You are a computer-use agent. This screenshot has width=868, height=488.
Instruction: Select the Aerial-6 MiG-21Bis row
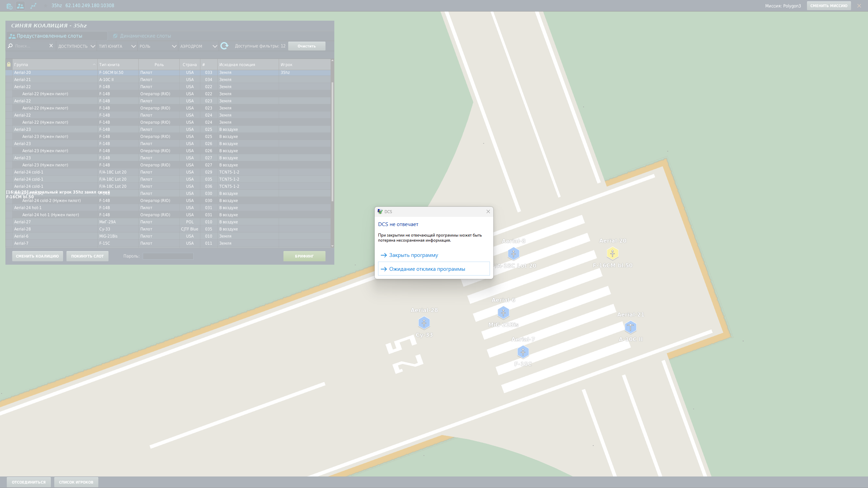pyautogui.click(x=168, y=236)
